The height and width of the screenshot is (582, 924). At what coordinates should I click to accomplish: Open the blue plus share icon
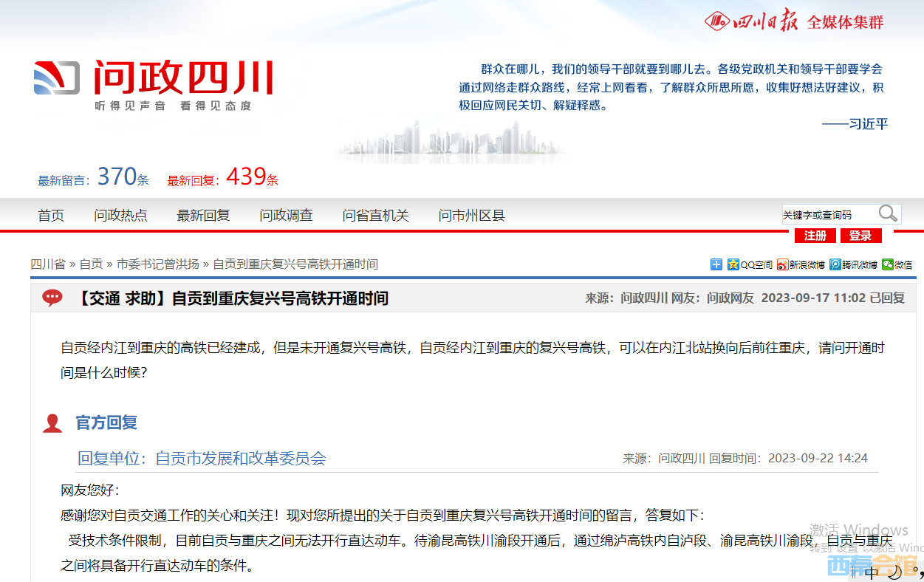716,264
